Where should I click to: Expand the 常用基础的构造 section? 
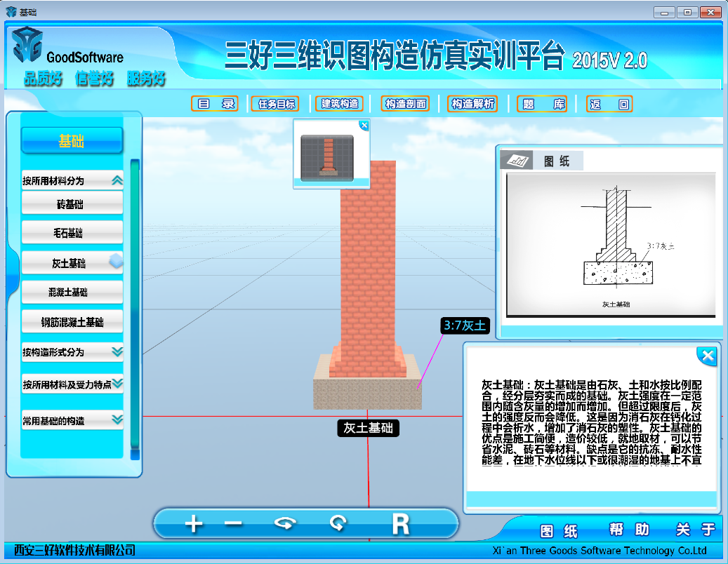117,420
